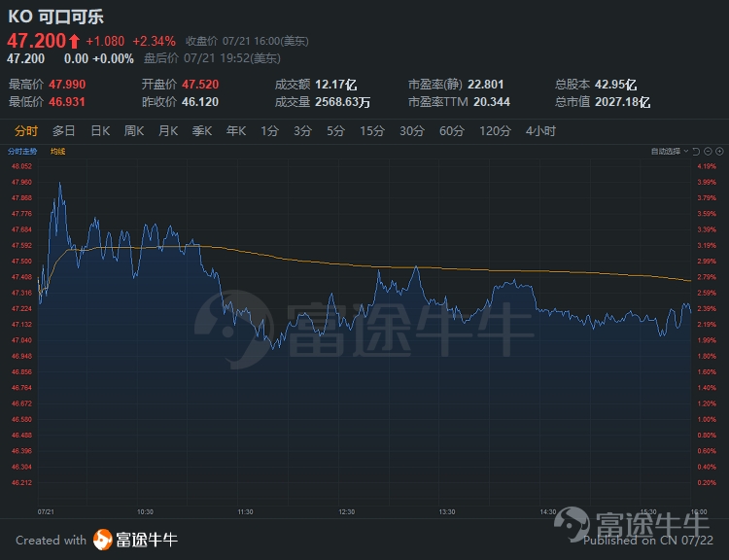Click the 最高价 value 47.990

point(67,85)
